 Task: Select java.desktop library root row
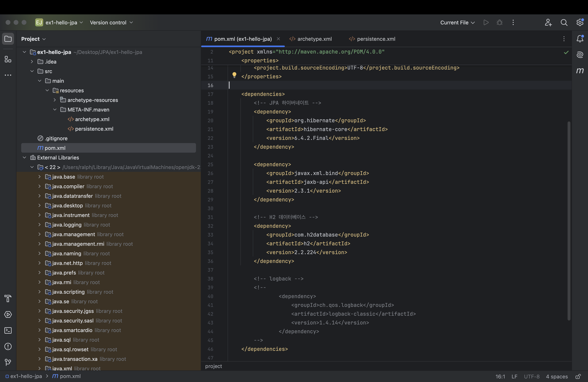coord(108,206)
